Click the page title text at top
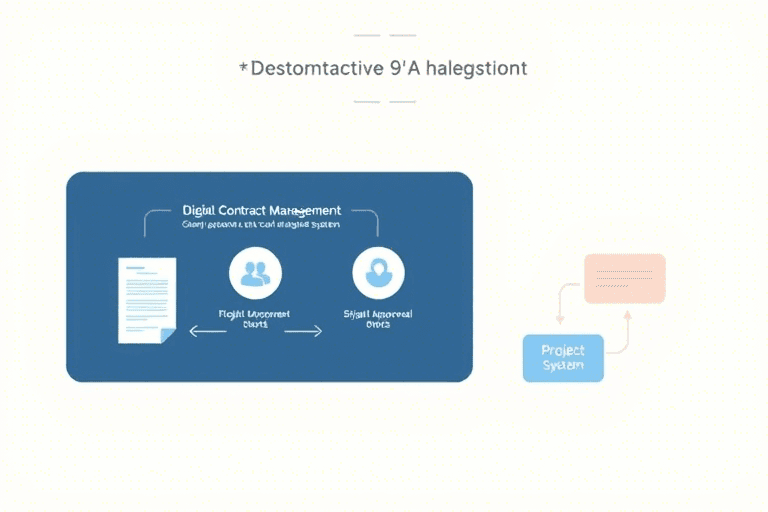Screen dimensions: 768x512 (x=384, y=69)
